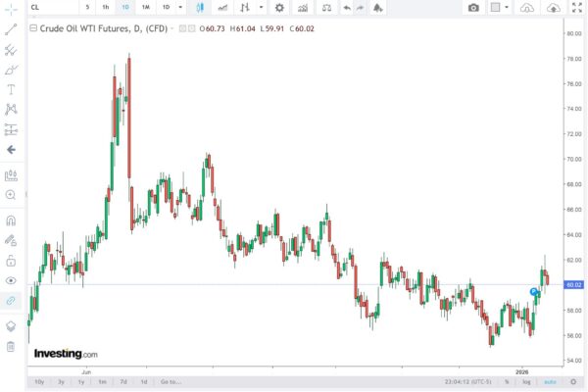Open the long position forecasting tool
The height and width of the screenshot is (392, 588).
pos(11,175)
